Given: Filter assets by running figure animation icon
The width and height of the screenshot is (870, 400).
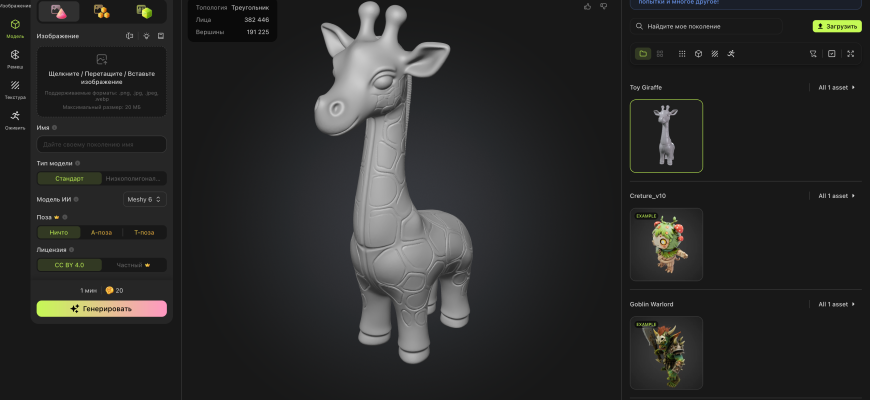Looking at the screenshot, I should pyautogui.click(x=731, y=53).
